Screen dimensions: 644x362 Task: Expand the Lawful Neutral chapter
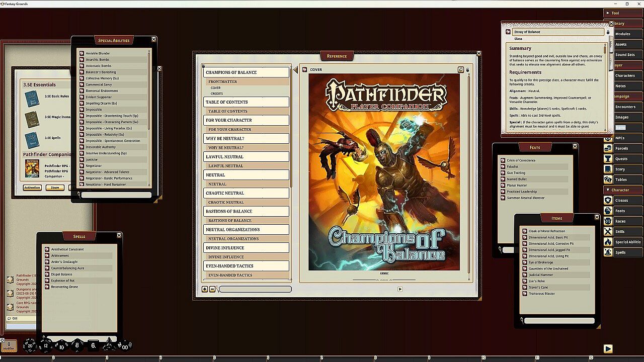pyautogui.click(x=246, y=157)
